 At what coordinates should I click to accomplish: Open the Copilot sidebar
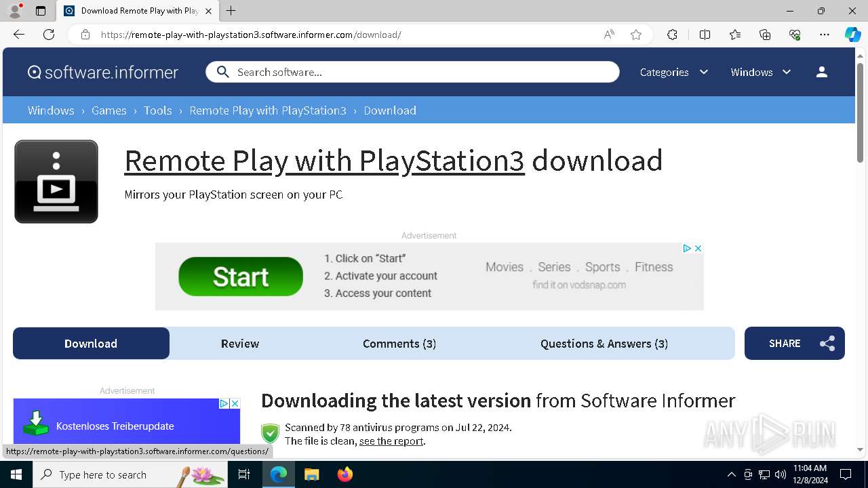click(x=852, y=35)
